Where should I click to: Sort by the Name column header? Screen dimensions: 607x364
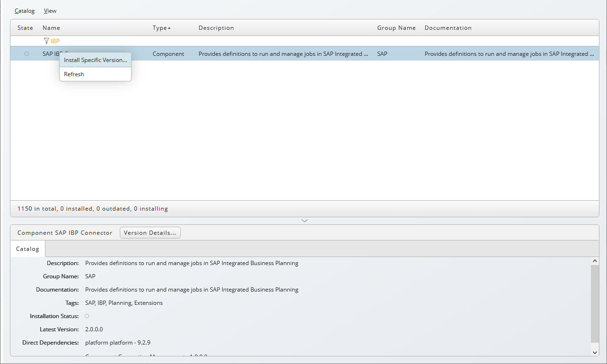pyautogui.click(x=51, y=28)
